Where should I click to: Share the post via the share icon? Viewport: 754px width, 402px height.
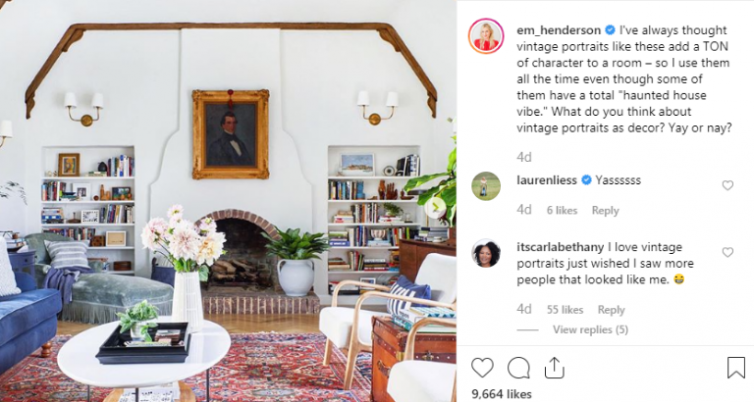(554, 368)
